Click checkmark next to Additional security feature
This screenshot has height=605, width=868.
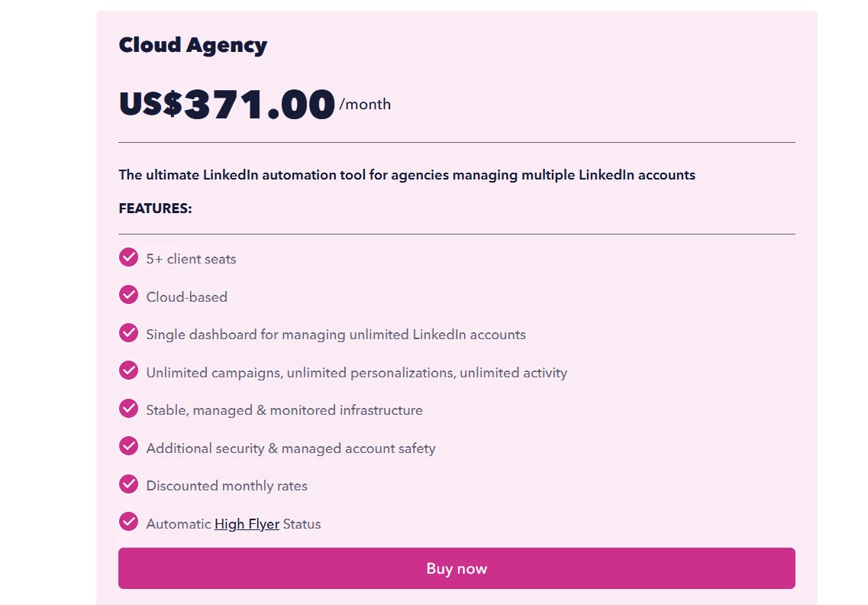click(x=128, y=446)
